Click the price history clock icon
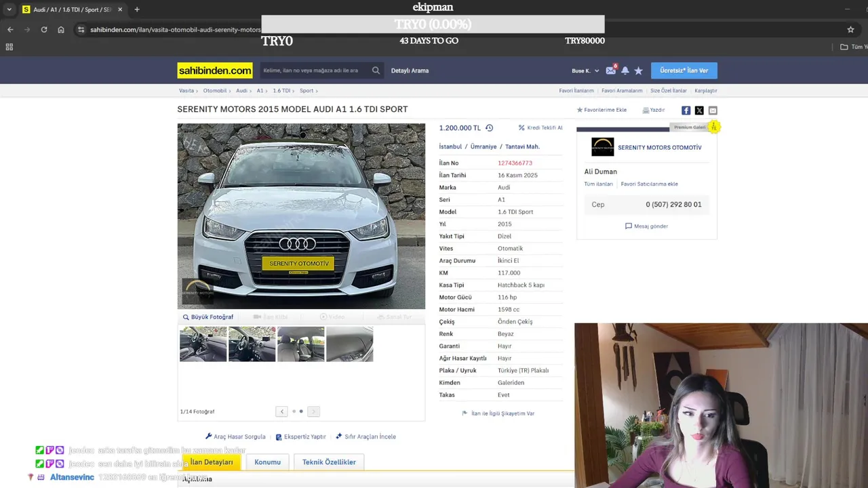The width and height of the screenshot is (868, 488). (x=489, y=127)
